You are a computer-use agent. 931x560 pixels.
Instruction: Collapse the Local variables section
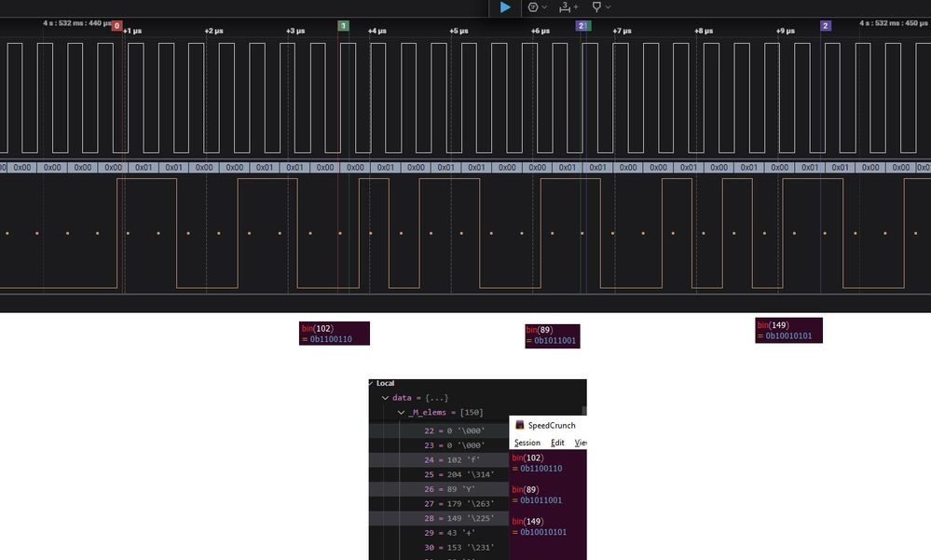tap(371, 383)
